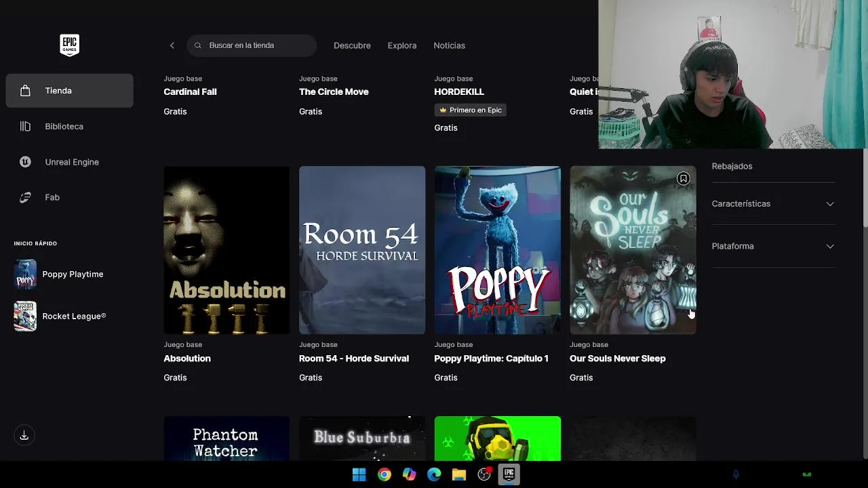
Task: Click Our Souls Never Sleep cover art
Action: (633, 250)
